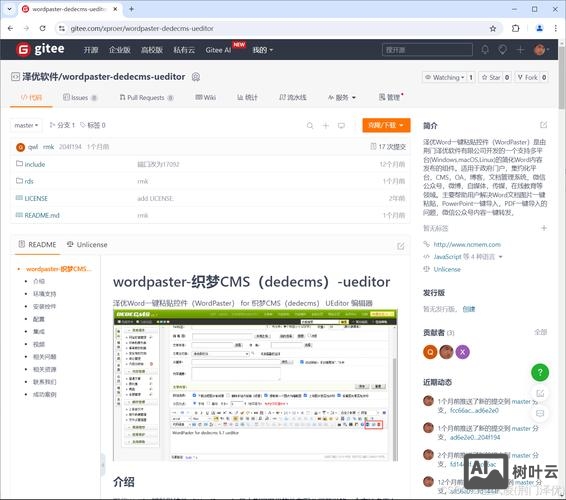Screen dimensions: 566x500
Task: Switch to the Issues tab
Action: pyautogui.click(x=80, y=97)
